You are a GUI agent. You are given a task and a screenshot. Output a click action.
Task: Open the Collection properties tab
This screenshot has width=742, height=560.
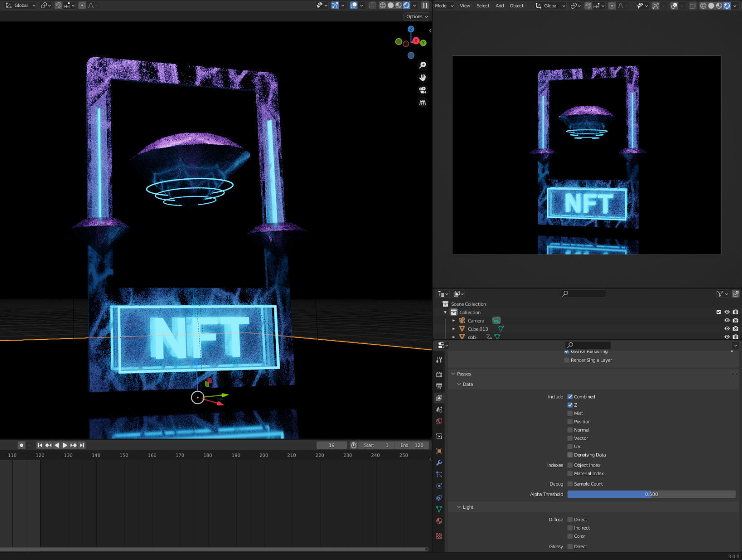439,436
